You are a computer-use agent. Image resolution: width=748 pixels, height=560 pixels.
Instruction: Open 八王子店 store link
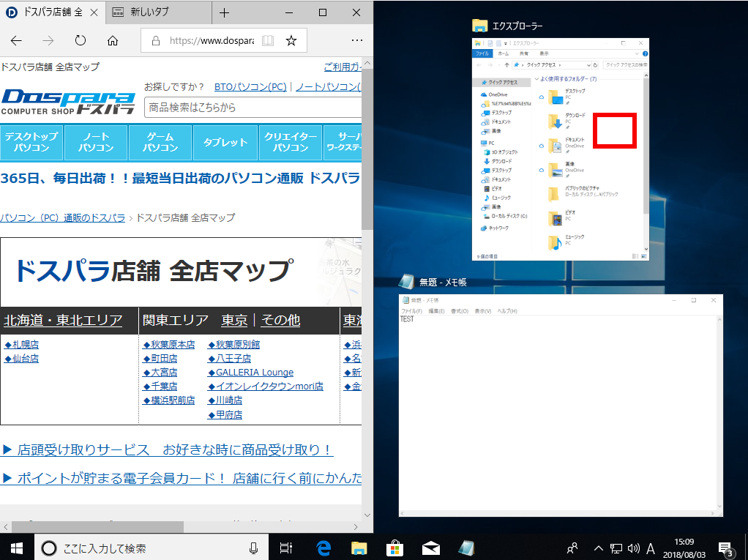point(230,358)
